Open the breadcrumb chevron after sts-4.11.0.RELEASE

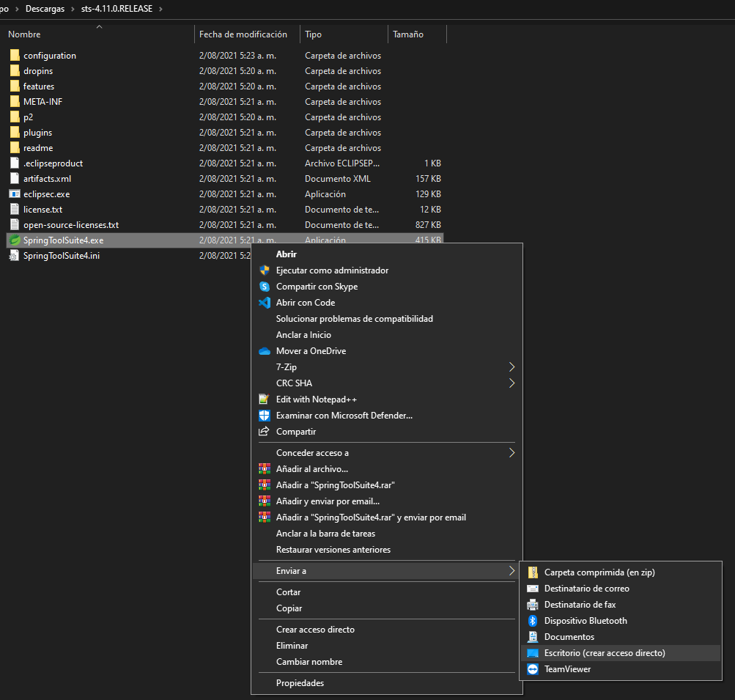click(x=160, y=9)
